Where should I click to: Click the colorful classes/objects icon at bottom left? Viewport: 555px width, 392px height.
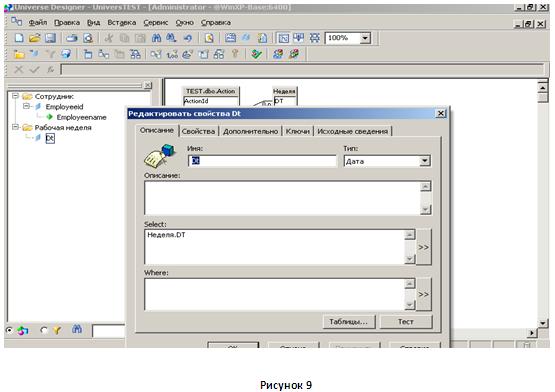[x=23, y=331]
